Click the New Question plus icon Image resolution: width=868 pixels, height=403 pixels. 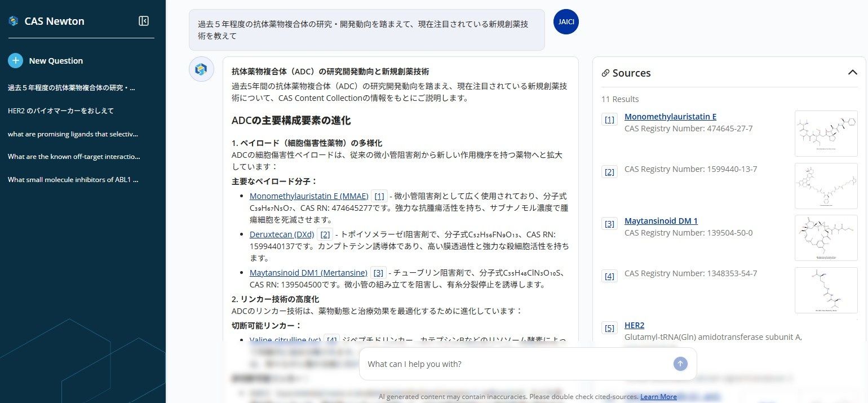tap(16, 61)
